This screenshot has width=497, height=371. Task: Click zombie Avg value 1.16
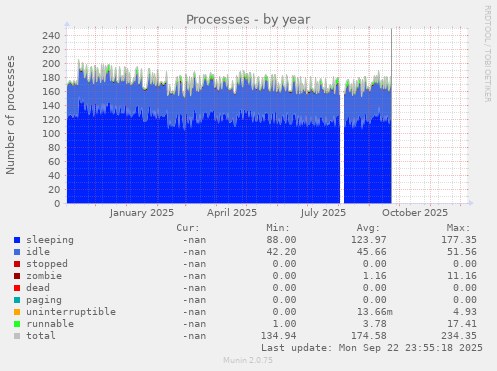click(375, 276)
